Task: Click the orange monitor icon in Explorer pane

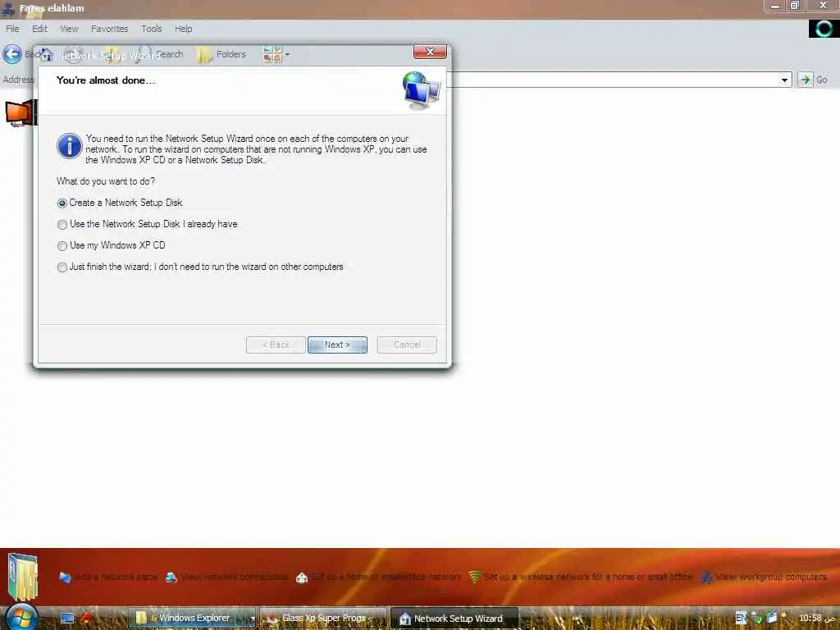Action: (21, 113)
